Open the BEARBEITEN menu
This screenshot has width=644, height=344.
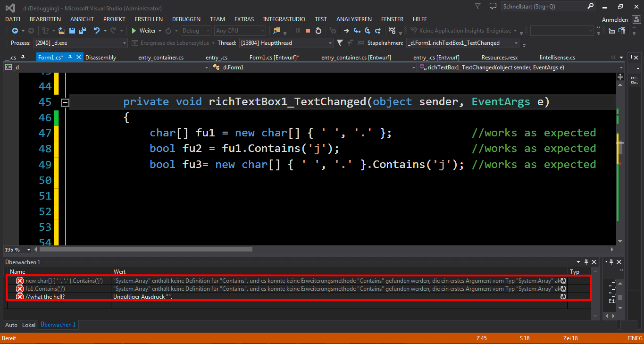click(x=45, y=19)
